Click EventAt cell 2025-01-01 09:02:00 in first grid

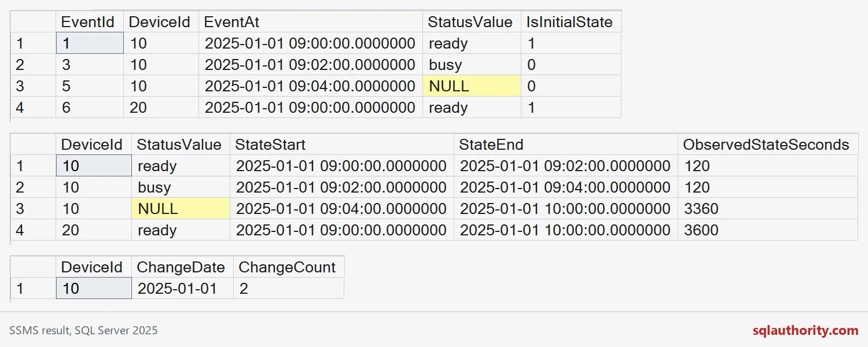[311, 65]
